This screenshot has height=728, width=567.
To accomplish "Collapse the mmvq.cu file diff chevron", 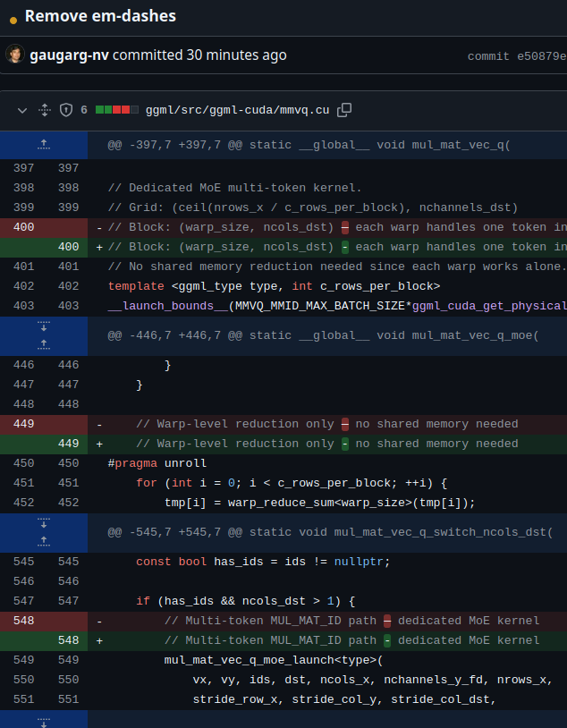I will tap(21, 111).
